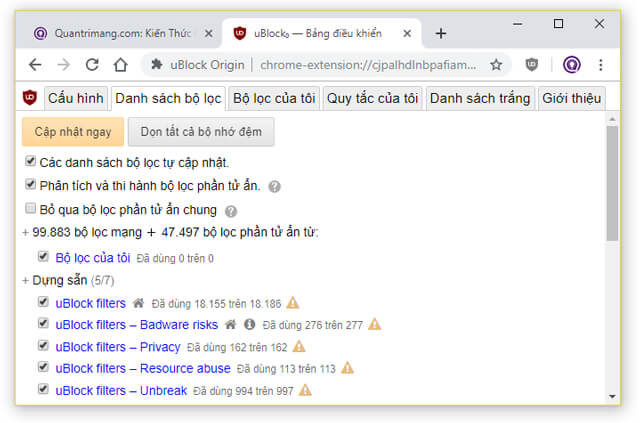The height and width of the screenshot is (423, 640).
Task: Switch to the Cấu hình tab
Action: click(76, 98)
